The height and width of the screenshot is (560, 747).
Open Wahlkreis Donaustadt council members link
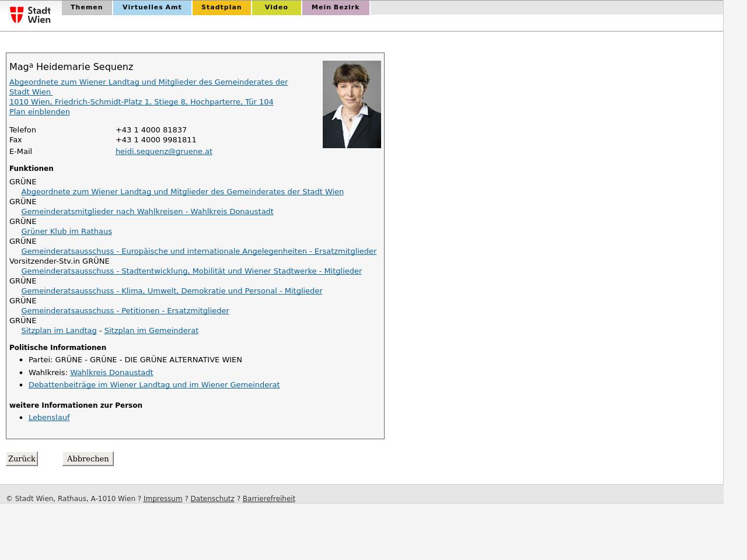point(147,212)
